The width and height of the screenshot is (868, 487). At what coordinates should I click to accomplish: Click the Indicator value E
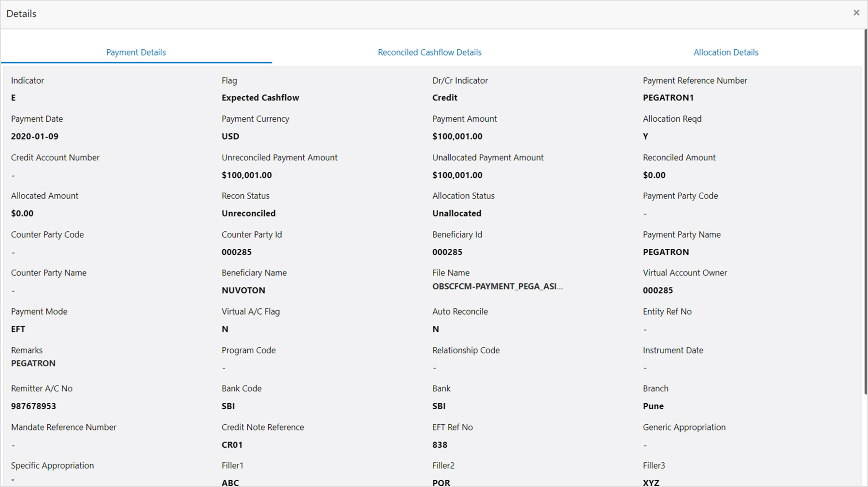click(x=14, y=98)
